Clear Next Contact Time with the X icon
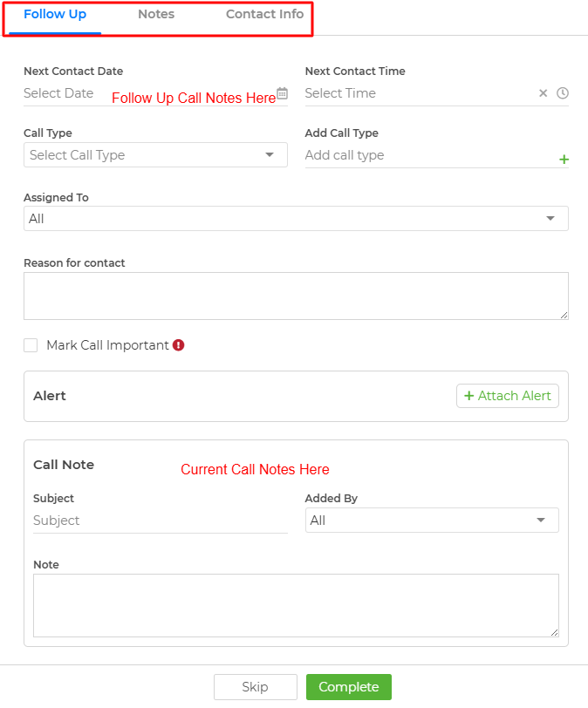The width and height of the screenshot is (588, 708). [544, 93]
